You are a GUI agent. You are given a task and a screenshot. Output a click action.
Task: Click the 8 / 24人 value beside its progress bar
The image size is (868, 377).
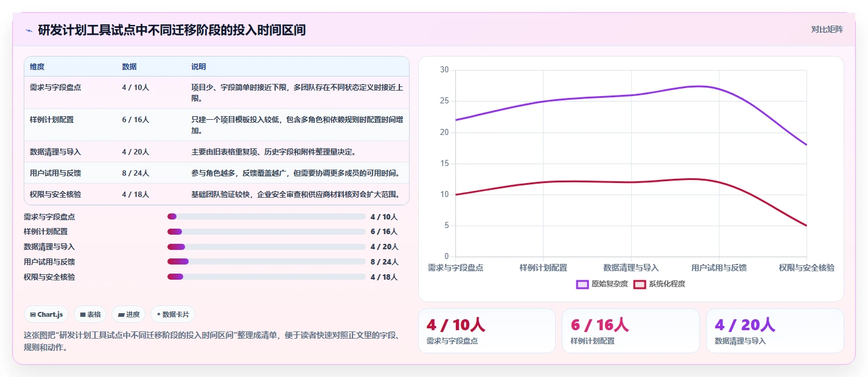tap(384, 262)
